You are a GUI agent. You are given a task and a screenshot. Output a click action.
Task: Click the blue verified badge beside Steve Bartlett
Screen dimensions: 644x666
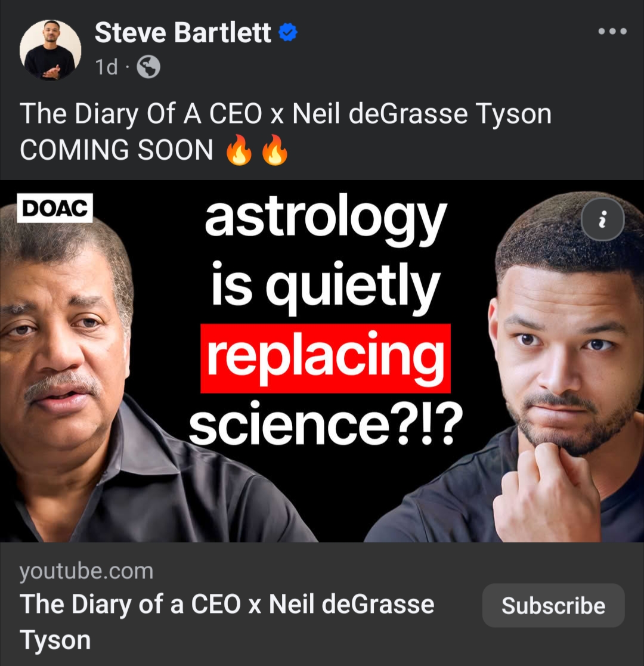[x=288, y=32]
